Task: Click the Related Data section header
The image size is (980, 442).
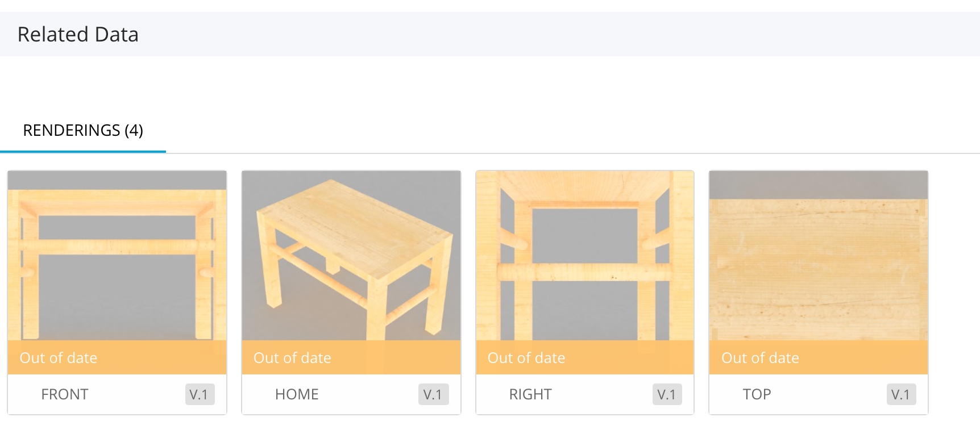Action: pyautogui.click(x=78, y=34)
